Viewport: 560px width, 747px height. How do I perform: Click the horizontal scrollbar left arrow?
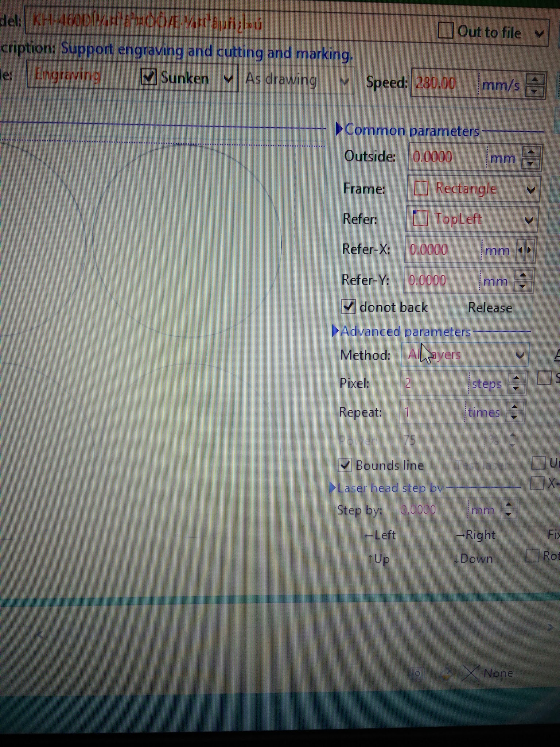(40, 635)
